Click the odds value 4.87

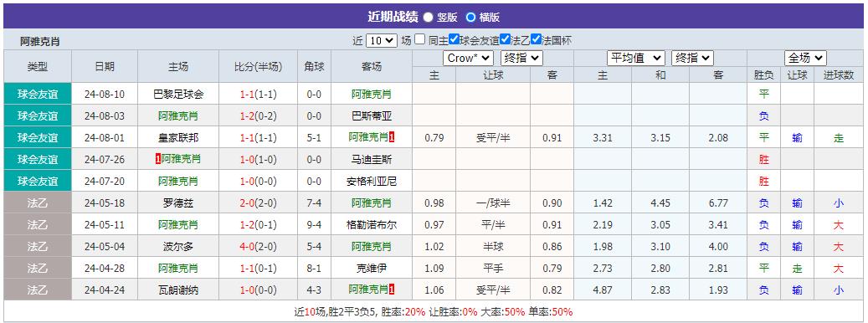[603, 290]
